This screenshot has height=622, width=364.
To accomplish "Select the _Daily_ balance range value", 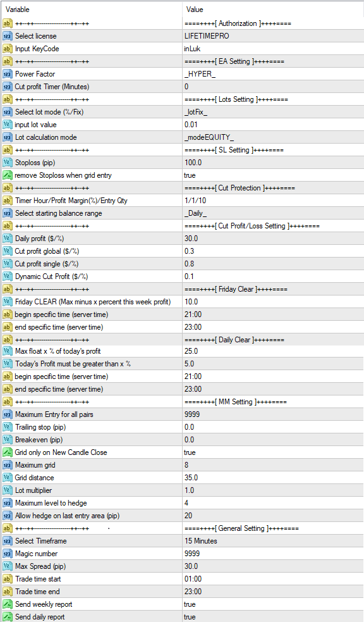I will [196, 213].
